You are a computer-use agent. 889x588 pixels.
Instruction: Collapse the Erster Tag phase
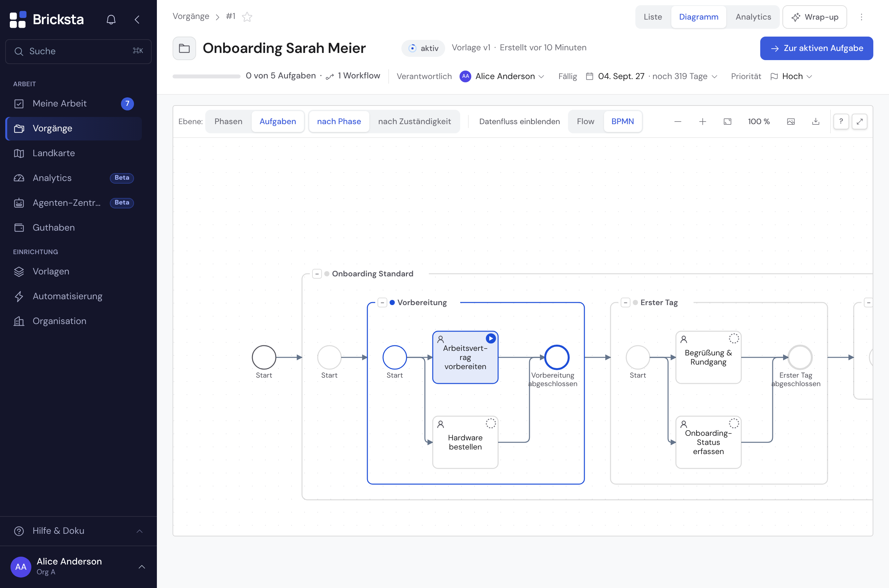pos(625,302)
